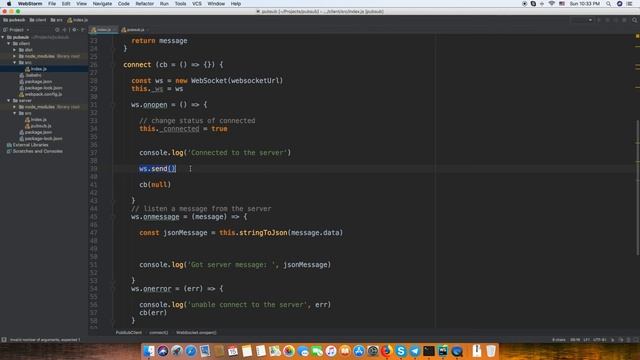Click the Skype menu bar status icon
The image size is (640, 360).
533,4
